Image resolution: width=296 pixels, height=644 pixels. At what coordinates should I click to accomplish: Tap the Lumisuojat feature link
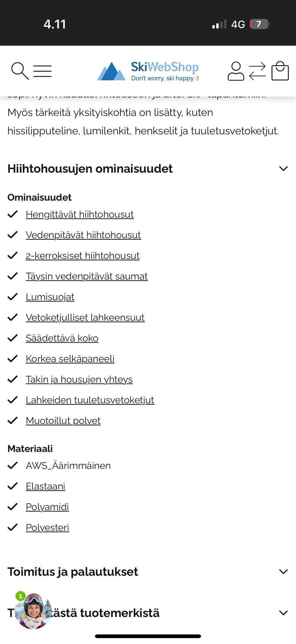pyautogui.click(x=50, y=297)
